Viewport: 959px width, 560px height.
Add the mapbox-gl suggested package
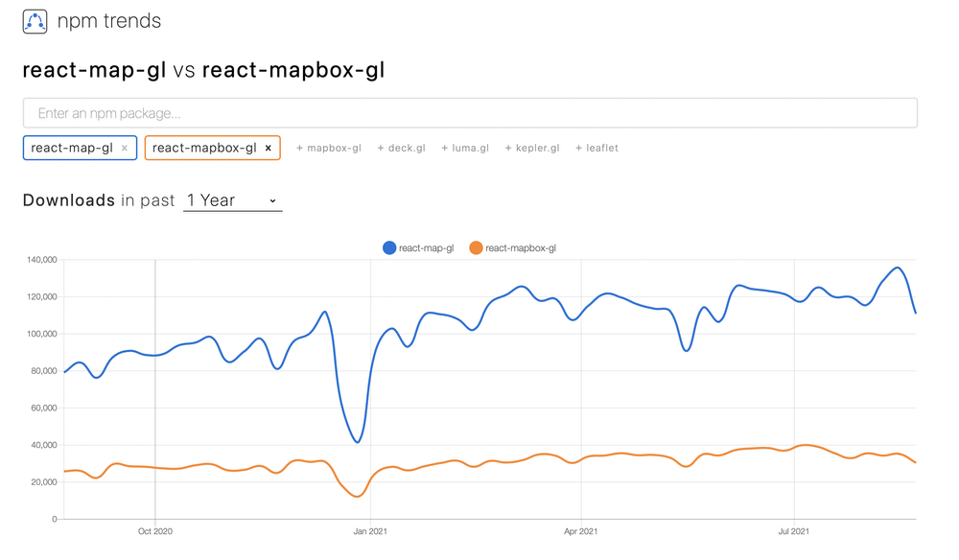[x=329, y=149]
